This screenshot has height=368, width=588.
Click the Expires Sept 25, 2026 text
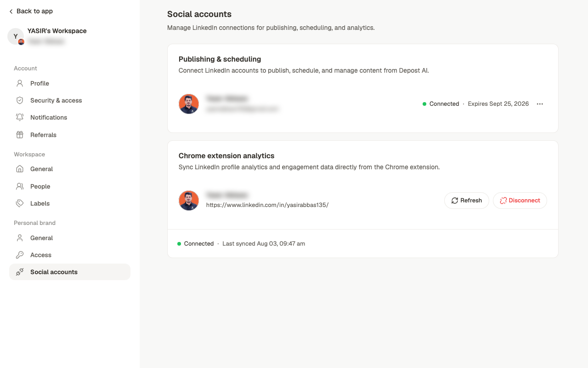point(498,104)
